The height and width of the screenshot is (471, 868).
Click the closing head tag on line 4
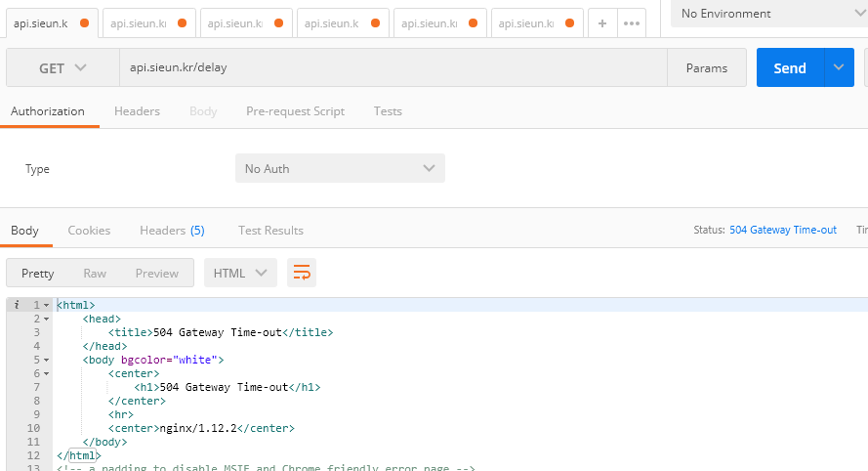tap(104, 346)
